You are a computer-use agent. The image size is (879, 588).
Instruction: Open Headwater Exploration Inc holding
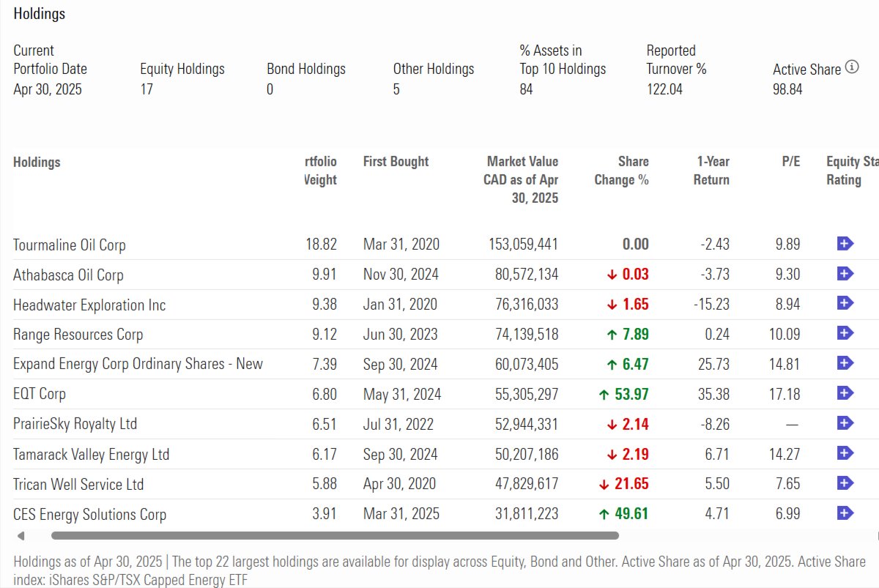point(89,305)
